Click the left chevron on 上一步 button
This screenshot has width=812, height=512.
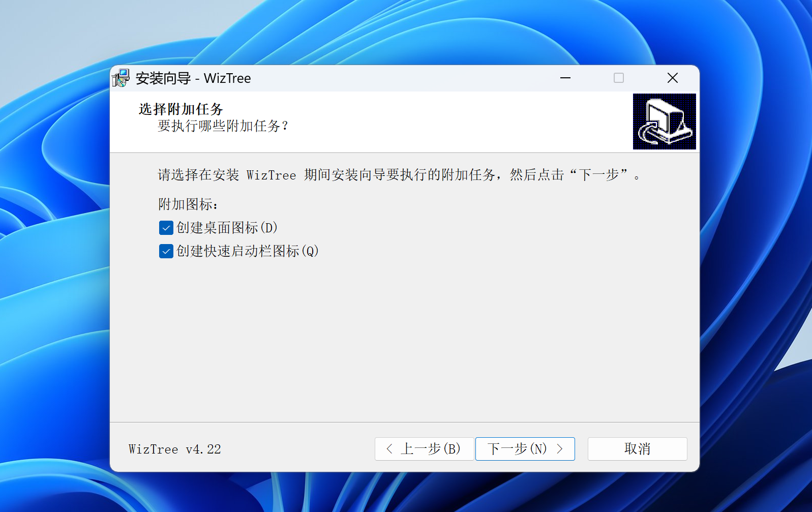click(389, 449)
